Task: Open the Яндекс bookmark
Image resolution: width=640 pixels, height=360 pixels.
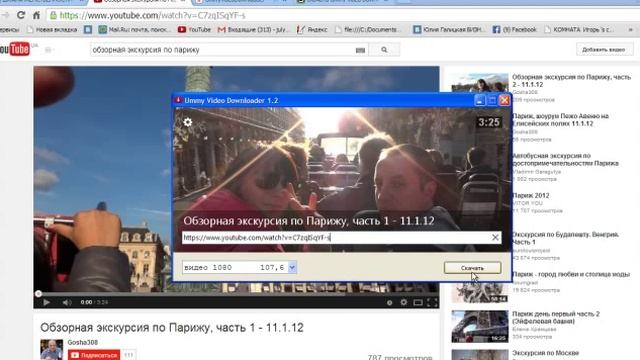Action: [312, 29]
